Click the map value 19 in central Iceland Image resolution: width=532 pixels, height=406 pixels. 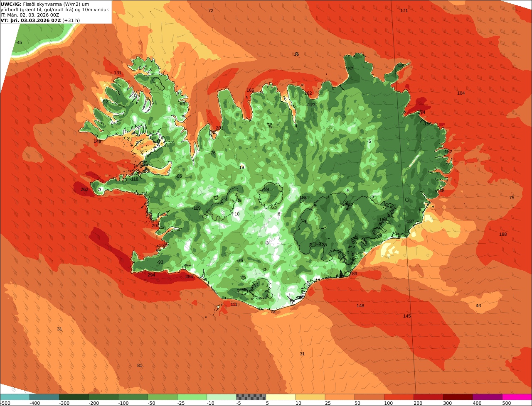coord(241,167)
